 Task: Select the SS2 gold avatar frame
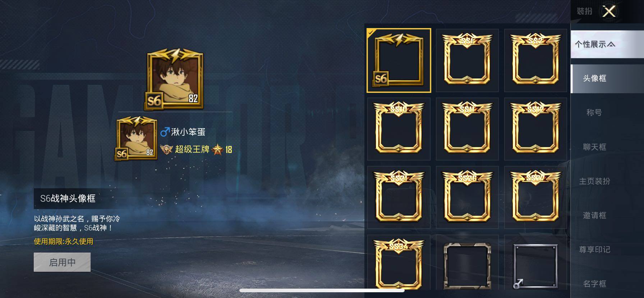535,60
